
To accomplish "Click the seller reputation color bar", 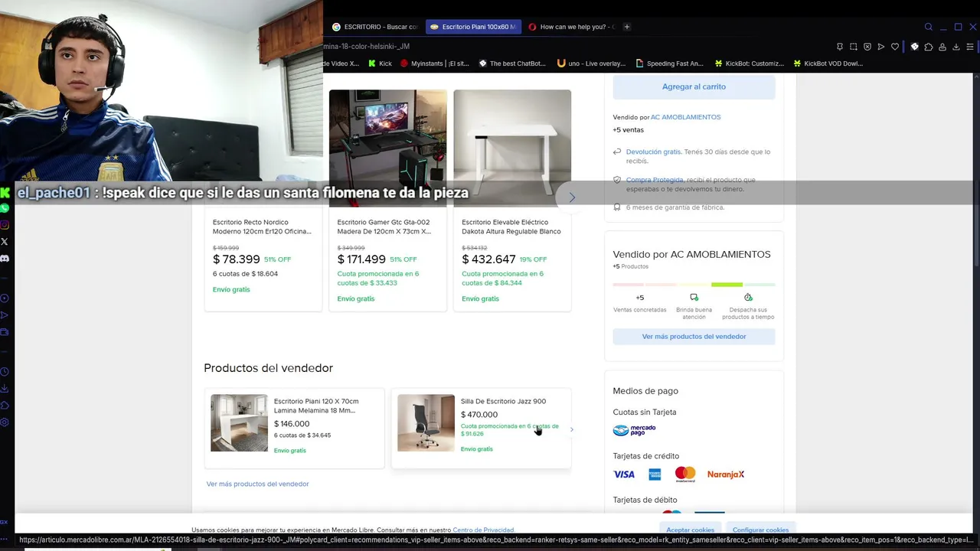I will pos(694,285).
